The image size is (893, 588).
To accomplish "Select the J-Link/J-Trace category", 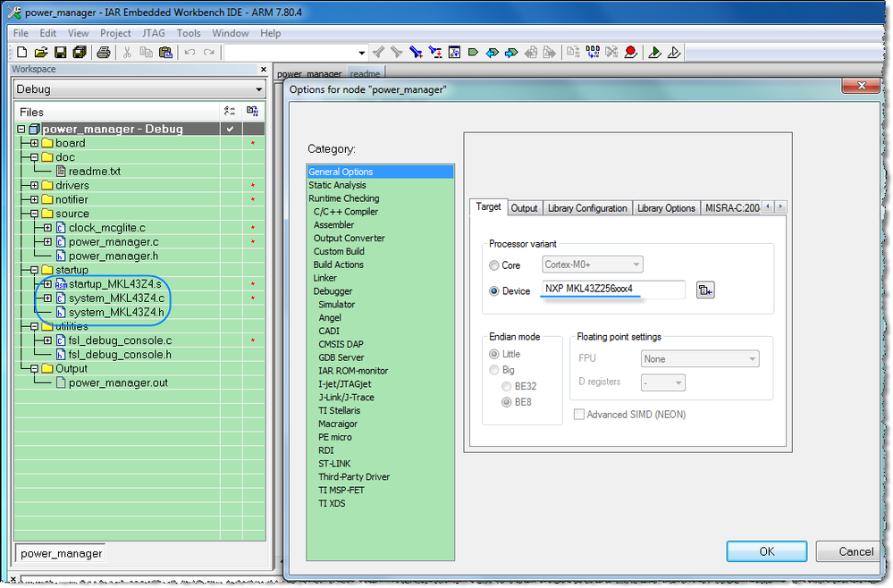I will click(x=346, y=398).
